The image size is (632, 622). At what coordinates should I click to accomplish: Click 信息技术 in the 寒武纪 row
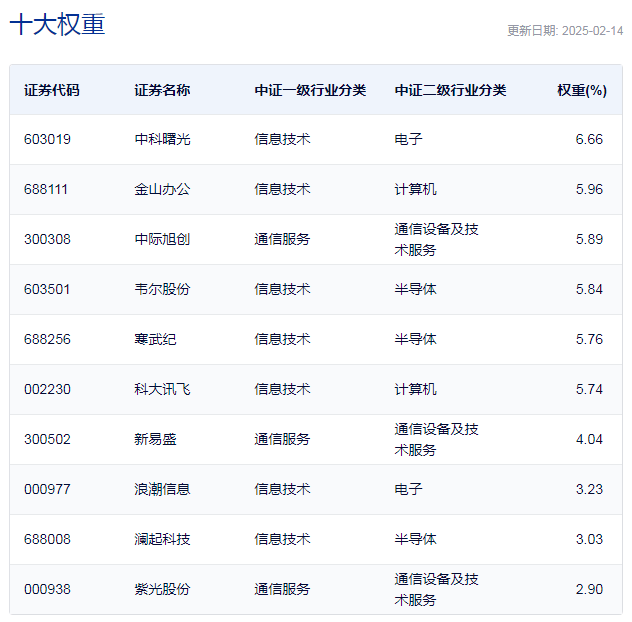pyautogui.click(x=282, y=339)
